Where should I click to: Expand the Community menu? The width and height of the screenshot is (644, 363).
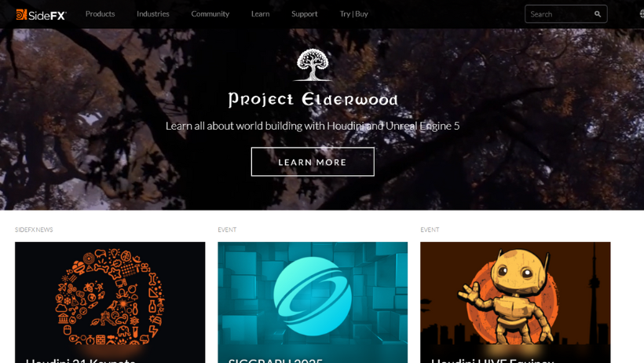210,14
